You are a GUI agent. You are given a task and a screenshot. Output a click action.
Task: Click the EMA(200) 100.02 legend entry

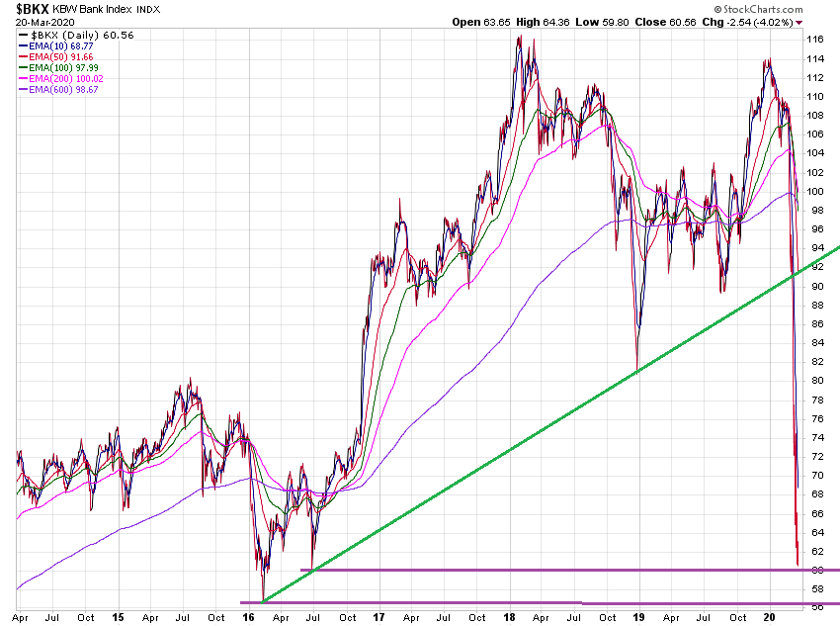[x=61, y=79]
